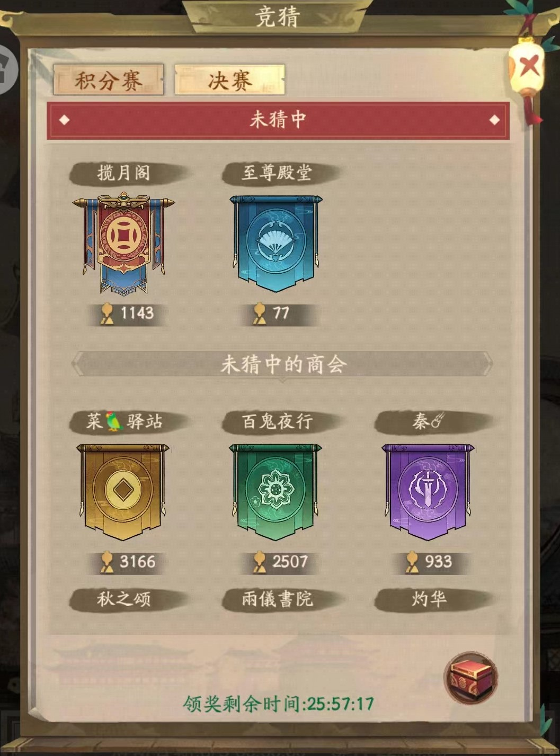
Task: Switch to the 积分赛 tab
Action: coord(108,80)
